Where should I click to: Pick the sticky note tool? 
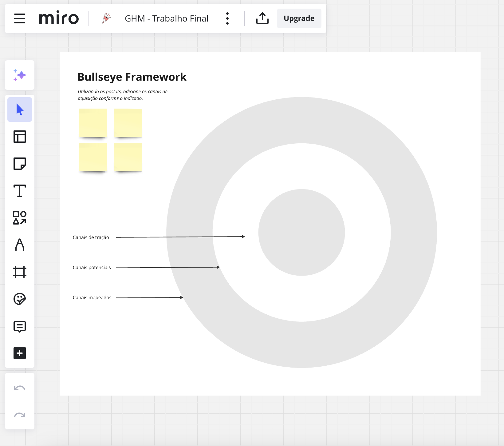pyautogui.click(x=19, y=164)
